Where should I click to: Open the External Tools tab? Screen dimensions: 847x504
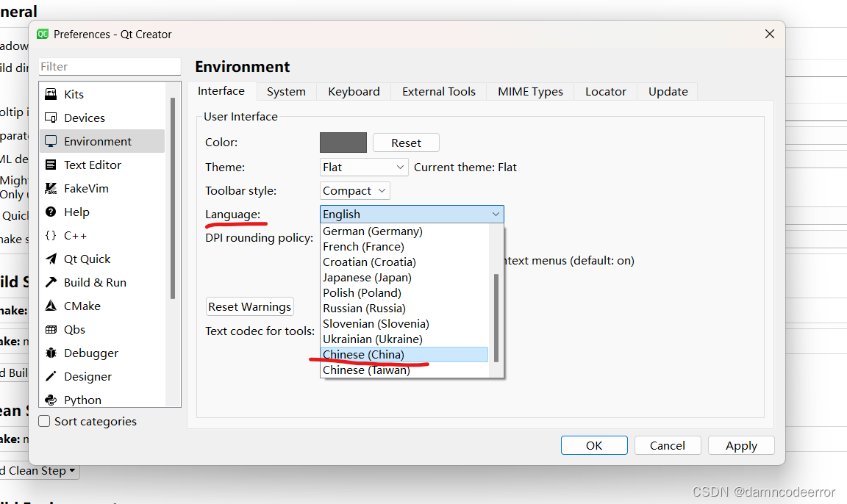point(439,92)
